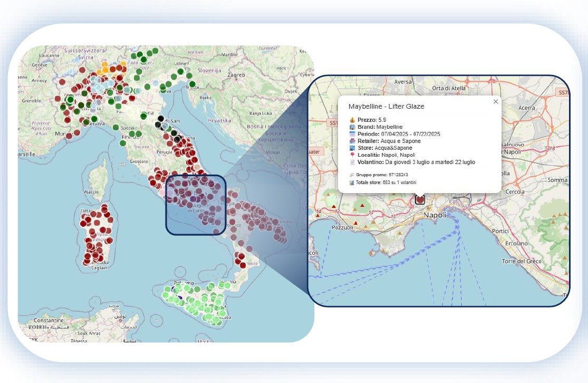Click the flyer page icon beside Volantino
This screenshot has width=588, height=383.
click(x=352, y=162)
